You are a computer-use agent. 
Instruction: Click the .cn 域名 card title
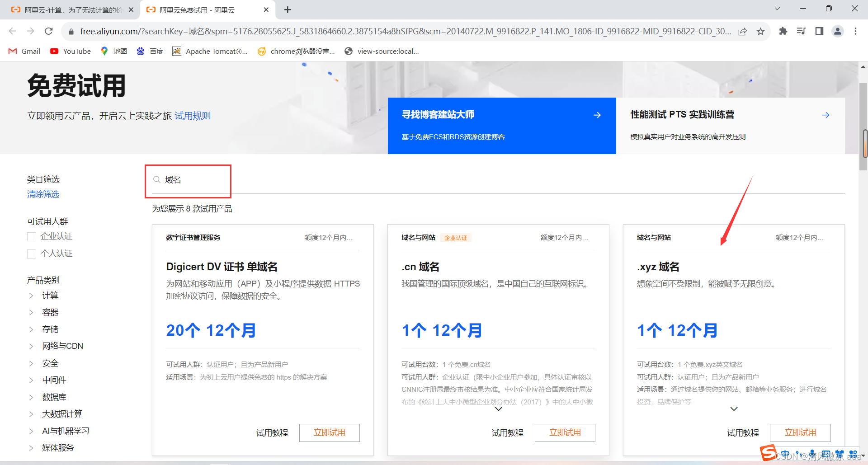(x=420, y=267)
